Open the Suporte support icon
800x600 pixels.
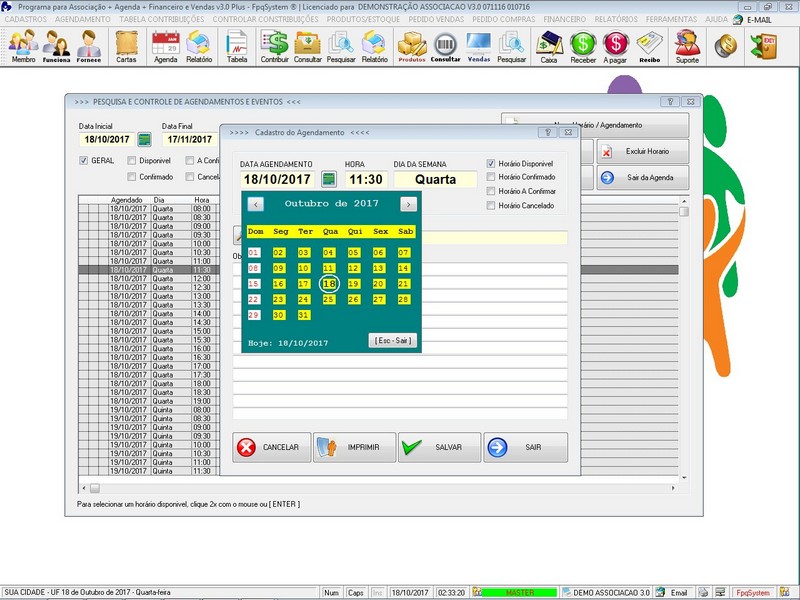coord(687,46)
